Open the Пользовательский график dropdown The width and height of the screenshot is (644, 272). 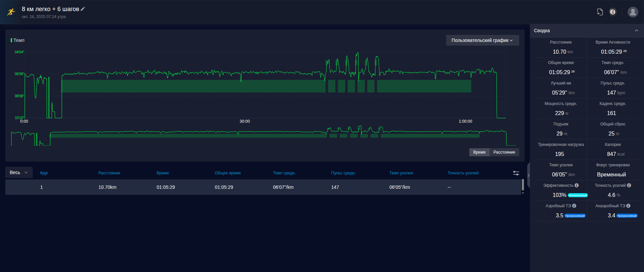click(x=482, y=40)
